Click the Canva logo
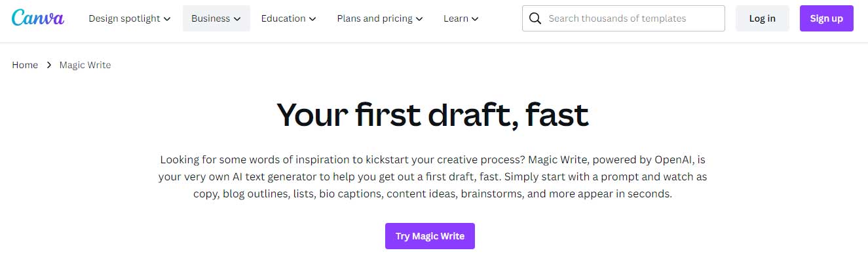 38,18
